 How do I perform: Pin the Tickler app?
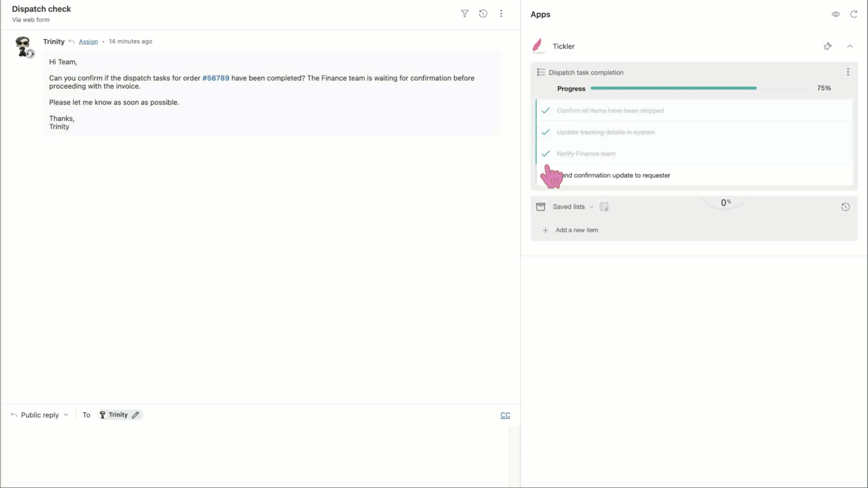828,46
